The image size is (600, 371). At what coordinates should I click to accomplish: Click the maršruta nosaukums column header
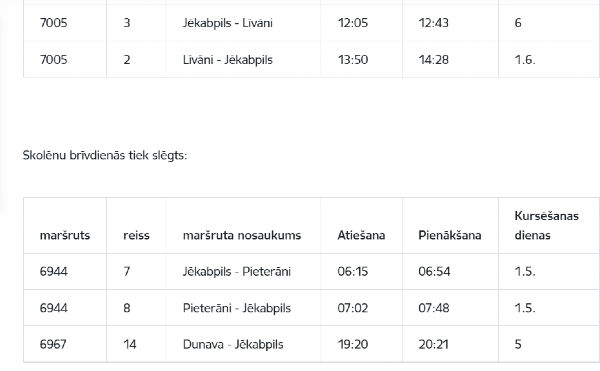click(242, 235)
